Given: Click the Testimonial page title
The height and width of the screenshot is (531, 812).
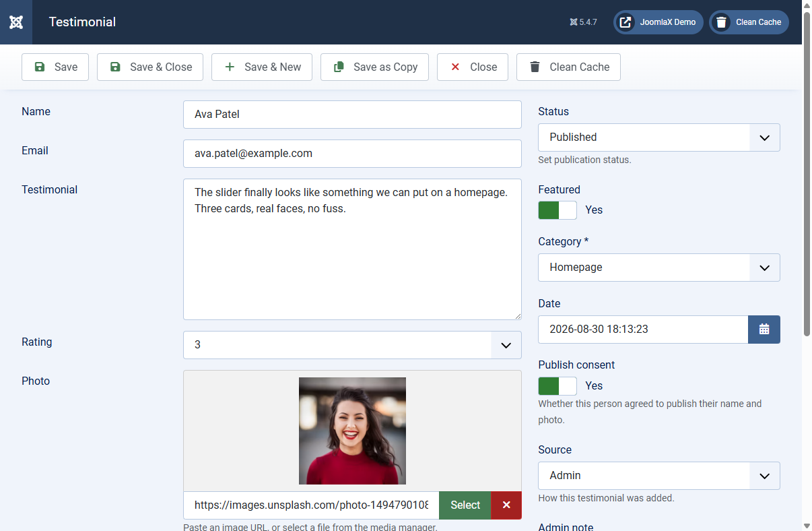Looking at the screenshot, I should tap(82, 22).
